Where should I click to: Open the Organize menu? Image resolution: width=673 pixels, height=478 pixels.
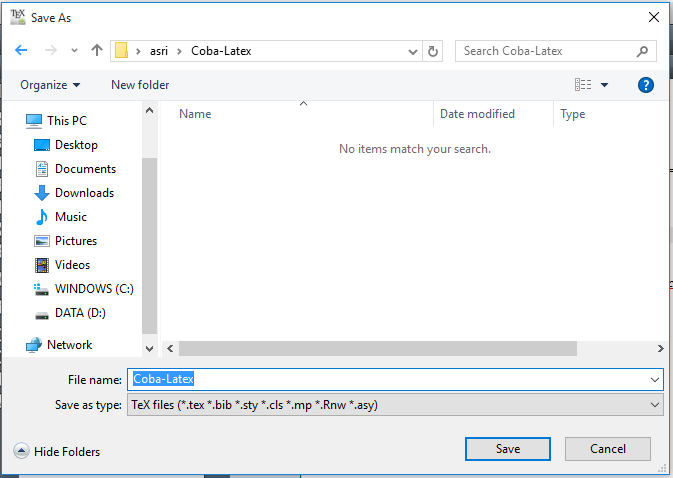click(50, 85)
